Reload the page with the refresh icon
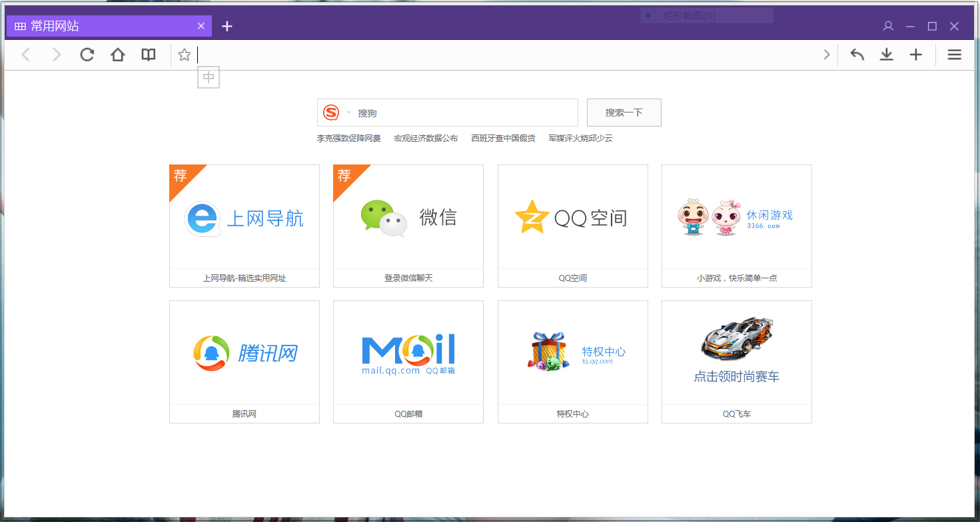 coord(87,55)
